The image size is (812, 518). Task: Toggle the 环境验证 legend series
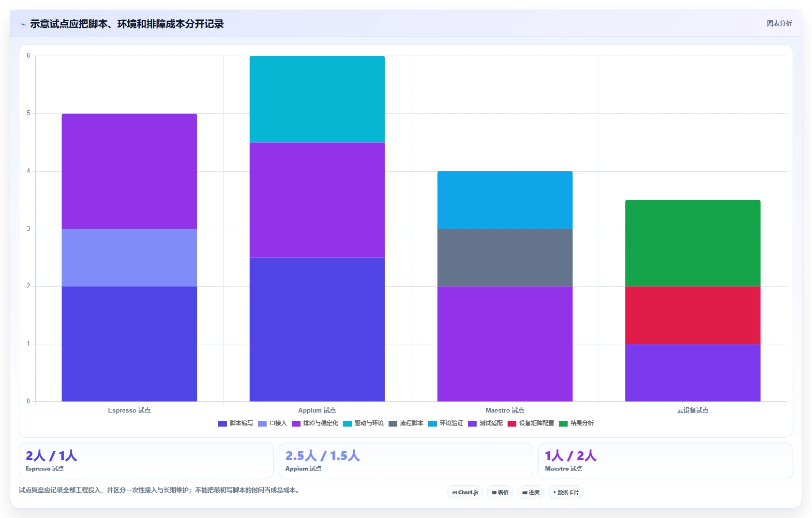(446, 423)
